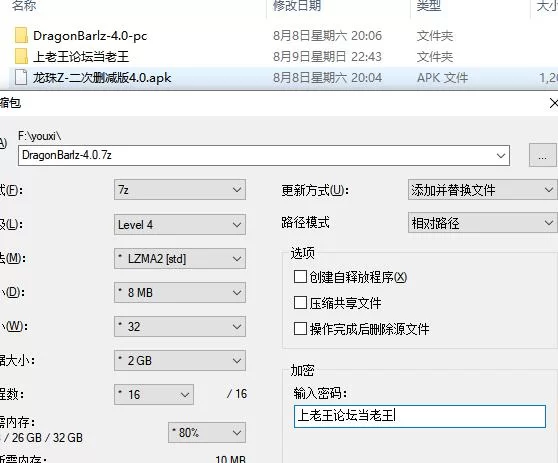Click the browse button with three dots
Image resolution: width=558 pixels, height=463 pixels.
(542, 155)
